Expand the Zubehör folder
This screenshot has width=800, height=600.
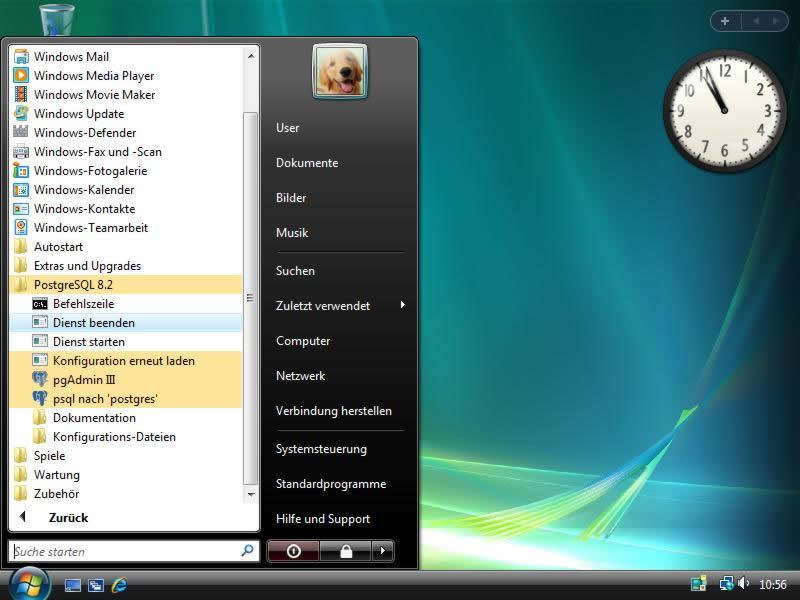[x=126, y=494]
